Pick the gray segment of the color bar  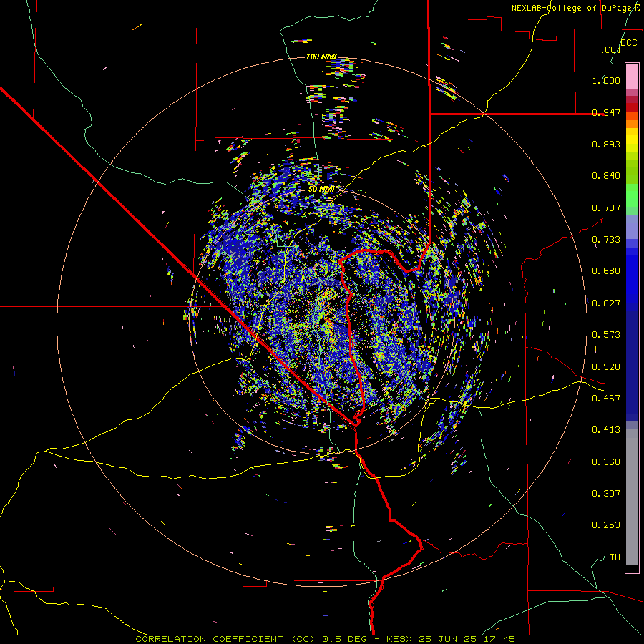point(632,497)
